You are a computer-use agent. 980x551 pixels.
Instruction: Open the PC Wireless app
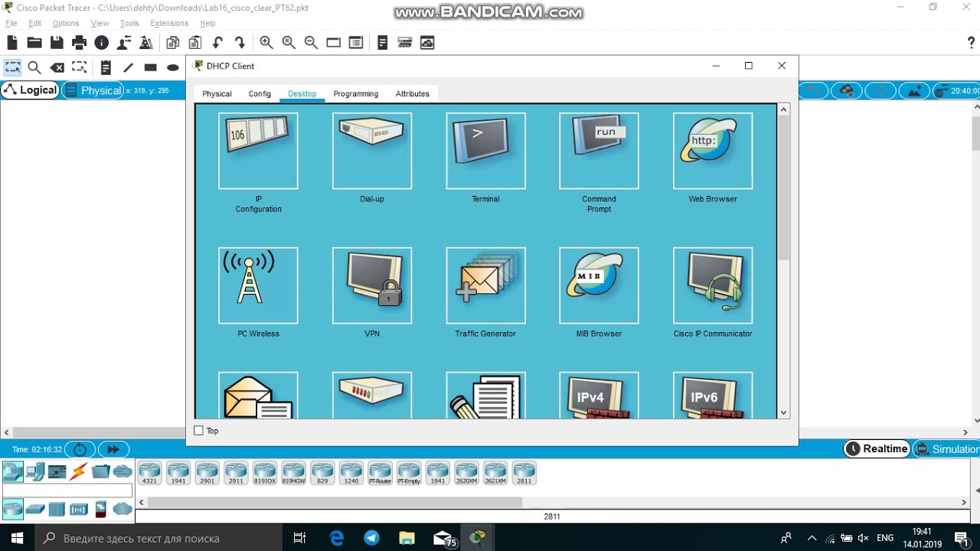(258, 285)
